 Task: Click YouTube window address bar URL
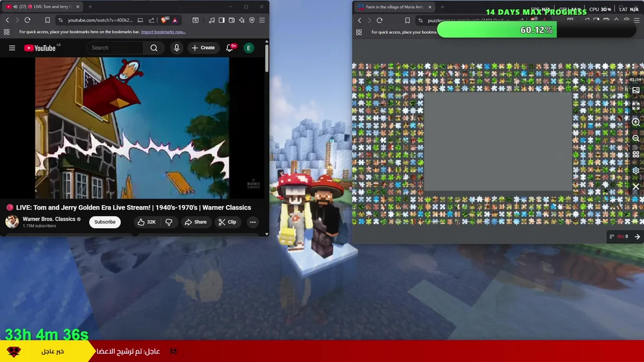click(100, 20)
